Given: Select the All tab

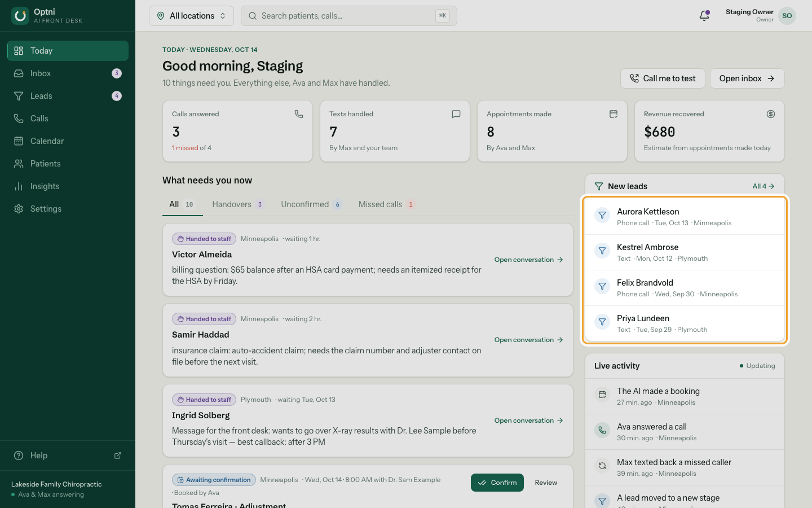Looking at the screenshot, I should coord(182,204).
